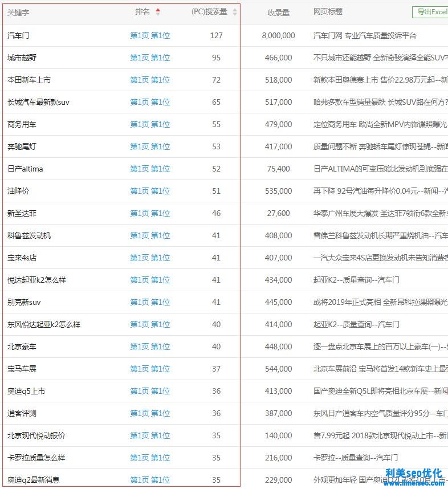Select keyword 北京现代悦动报价
This screenshot has height=489, width=448.
(x=36, y=435)
